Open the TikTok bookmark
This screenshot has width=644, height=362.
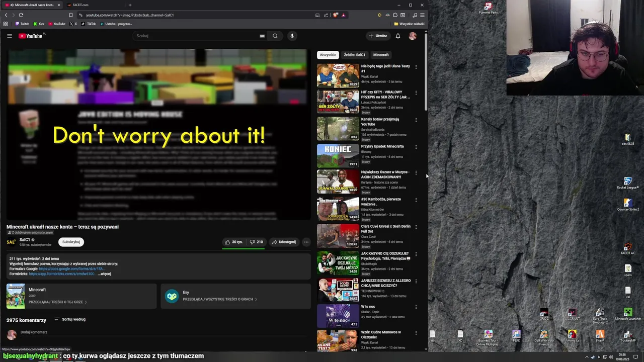(89, 24)
